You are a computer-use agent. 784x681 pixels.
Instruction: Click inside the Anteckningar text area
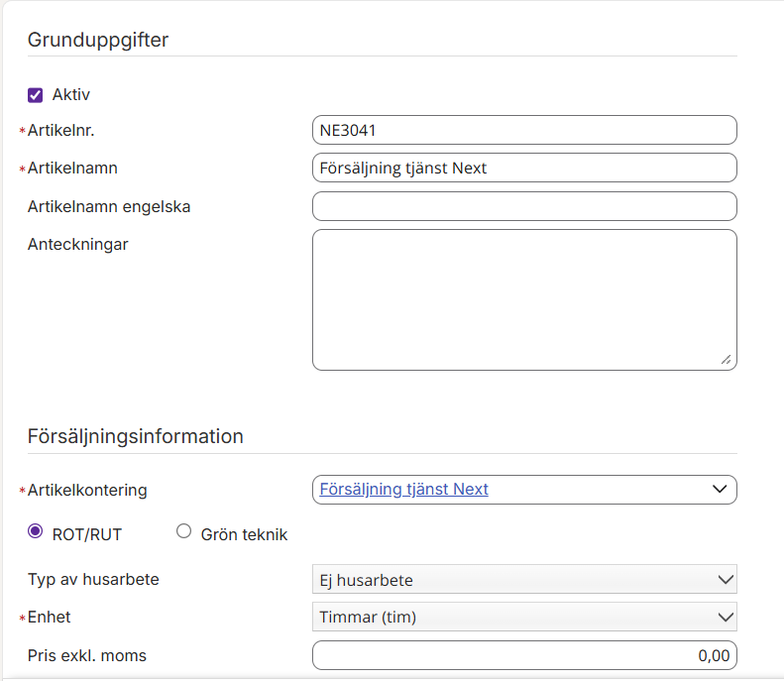pyautogui.click(x=523, y=299)
